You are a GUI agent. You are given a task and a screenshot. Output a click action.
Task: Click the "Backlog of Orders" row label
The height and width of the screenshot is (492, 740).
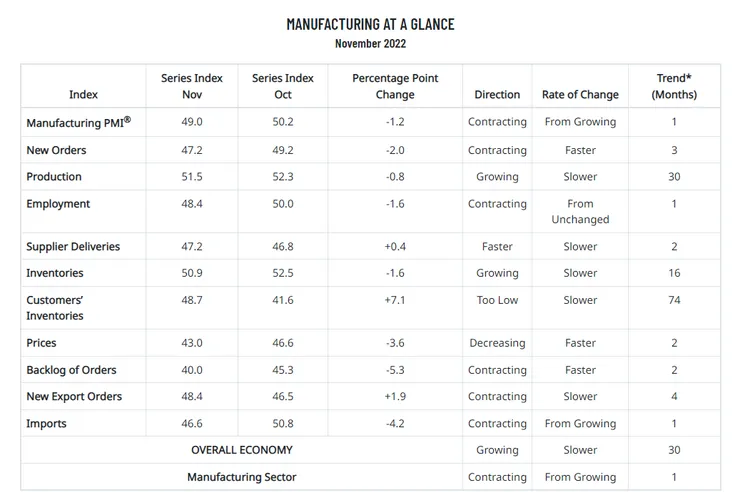pos(73,370)
